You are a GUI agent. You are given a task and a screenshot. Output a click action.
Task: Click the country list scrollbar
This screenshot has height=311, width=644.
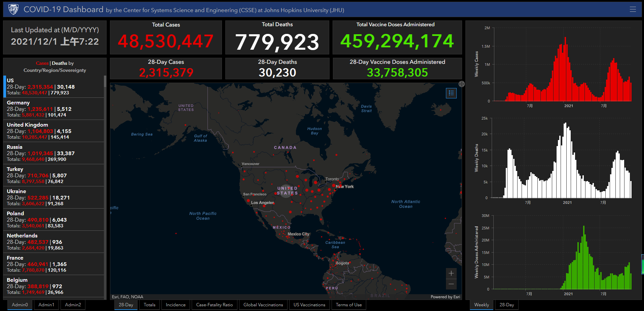[x=105, y=81]
